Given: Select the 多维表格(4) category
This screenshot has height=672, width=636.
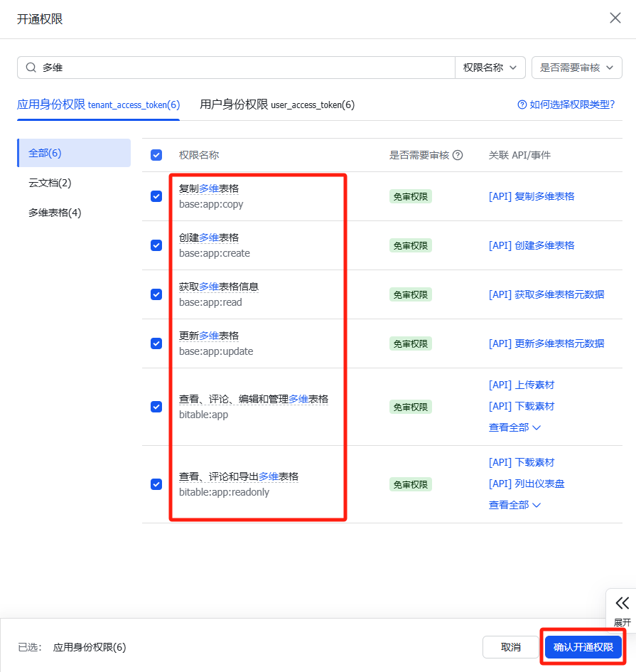Looking at the screenshot, I should coord(55,213).
